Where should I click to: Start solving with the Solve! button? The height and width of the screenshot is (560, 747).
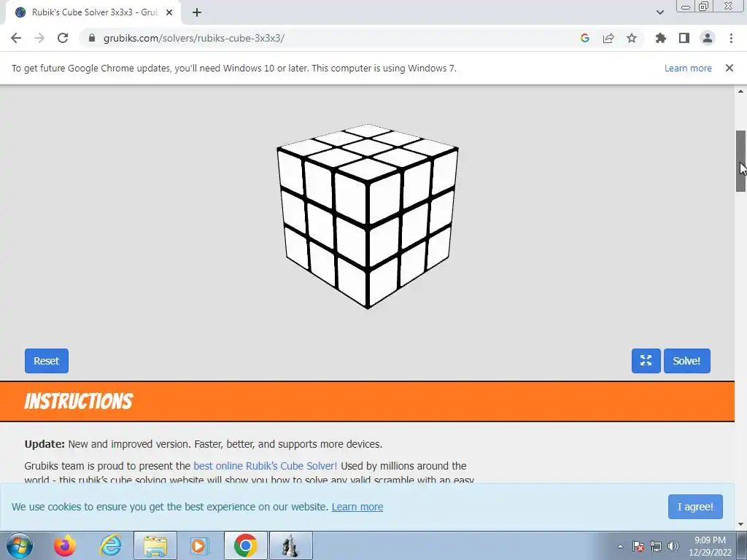pos(687,361)
